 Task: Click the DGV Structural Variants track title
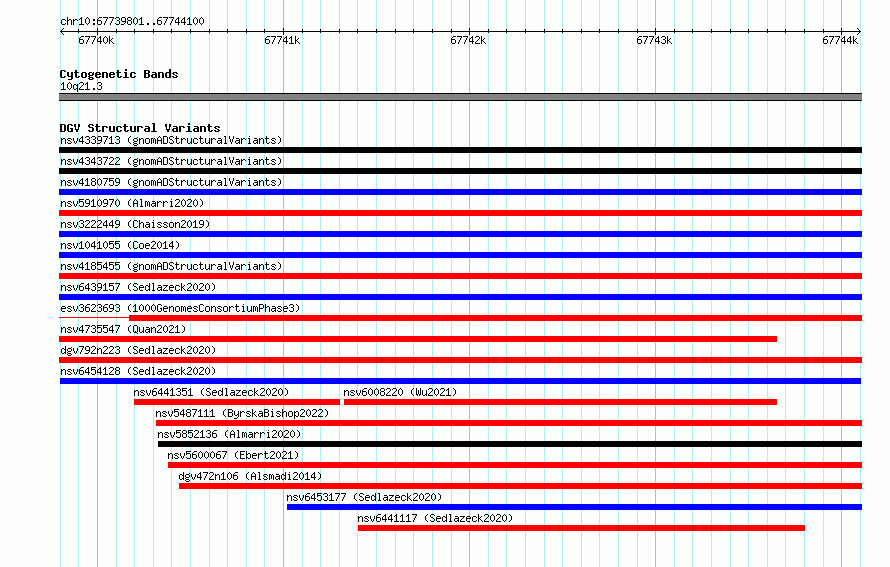click(x=140, y=128)
